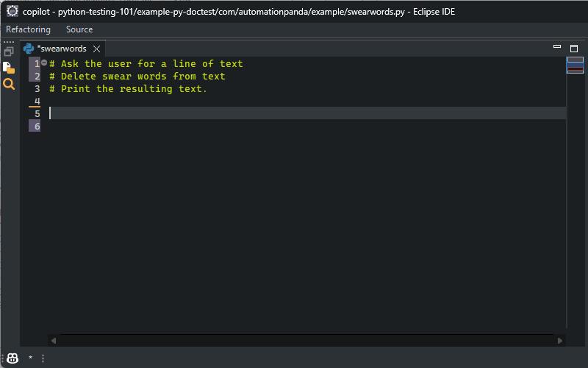The image size is (588, 368).
Task: Click the asterisk indicator in status bar
Action: click(30, 358)
